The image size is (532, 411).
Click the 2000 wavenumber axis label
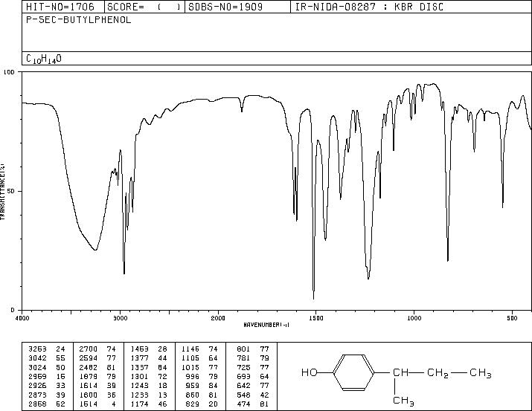pos(218,318)
